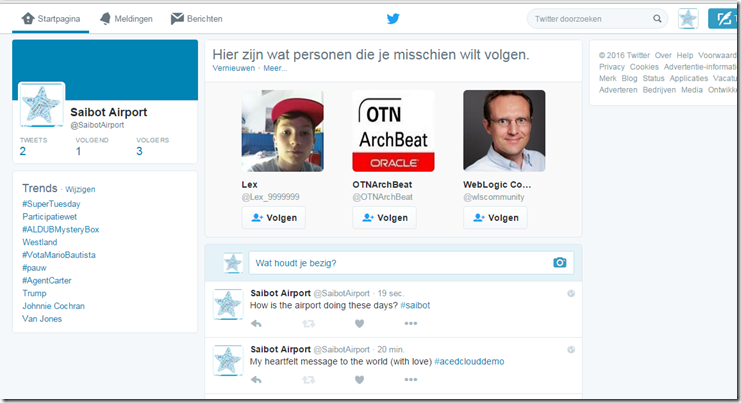Click the globe icon on #acedclouddemo tweet
The height and width of the screenshot is (403, 741).
click(x=571, y=350)
